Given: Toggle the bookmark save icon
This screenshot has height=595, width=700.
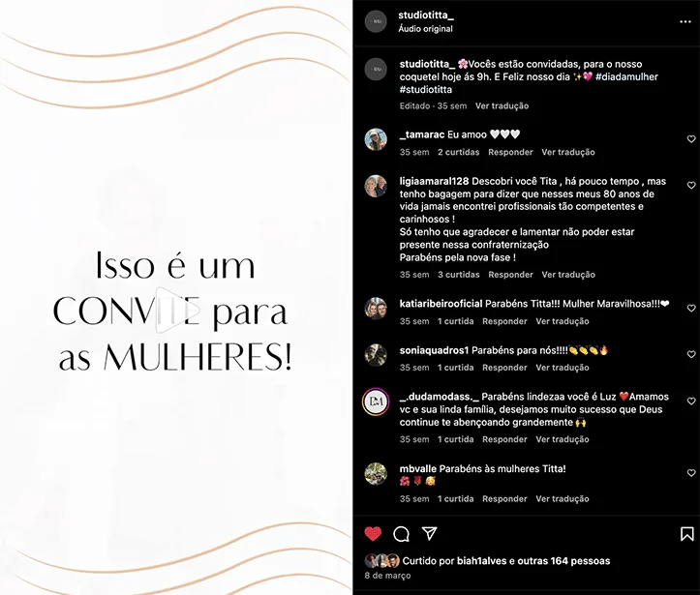Looking at the screenshot, I should coord(686,533).
